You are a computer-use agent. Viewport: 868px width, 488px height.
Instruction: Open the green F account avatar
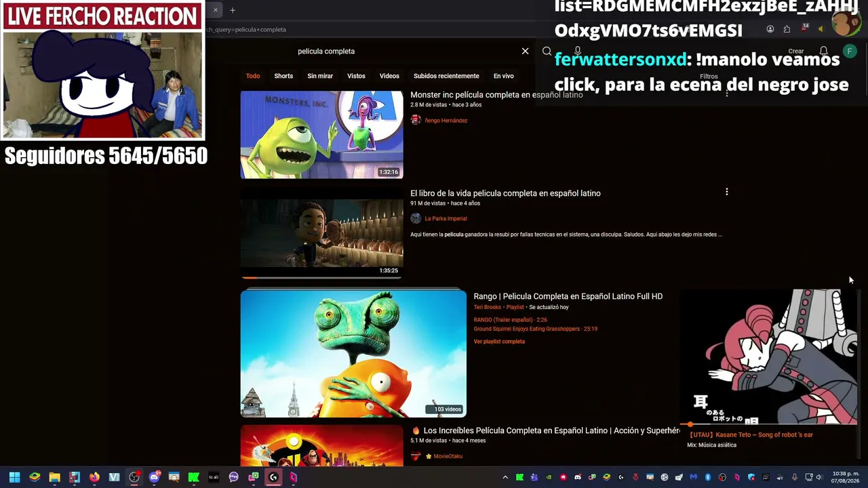(849, 51)
